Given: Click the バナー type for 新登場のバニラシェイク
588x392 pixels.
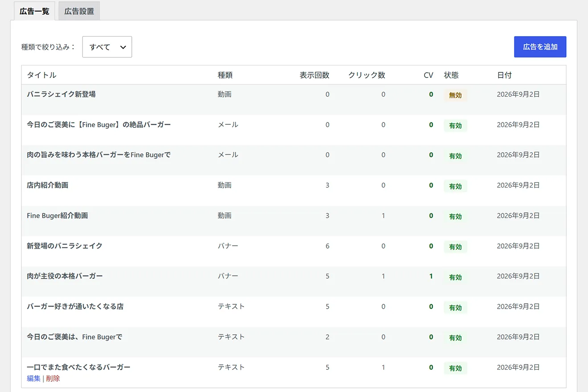Looking at the screenshot, I should tap(228, 246).
